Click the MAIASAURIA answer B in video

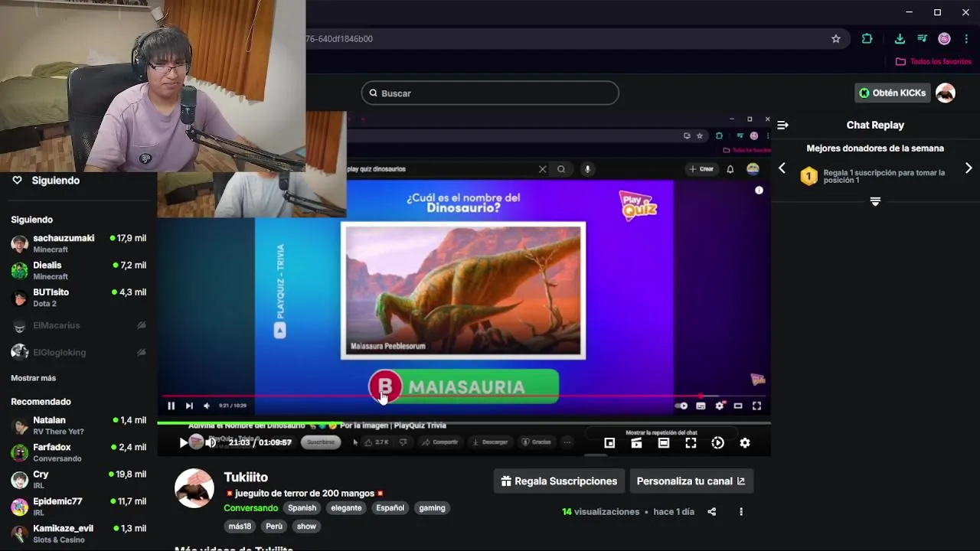pos(464,386)
